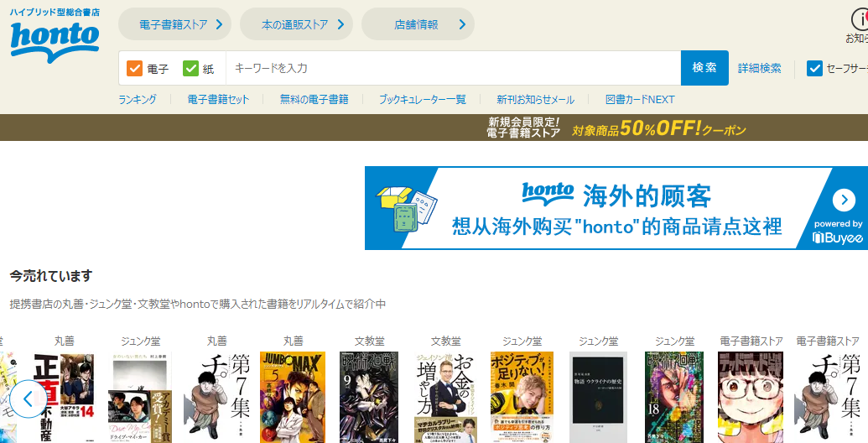Open 新刊お知らせメール link
The width and height of the screenshot is (868, 443).
(535, 99)
